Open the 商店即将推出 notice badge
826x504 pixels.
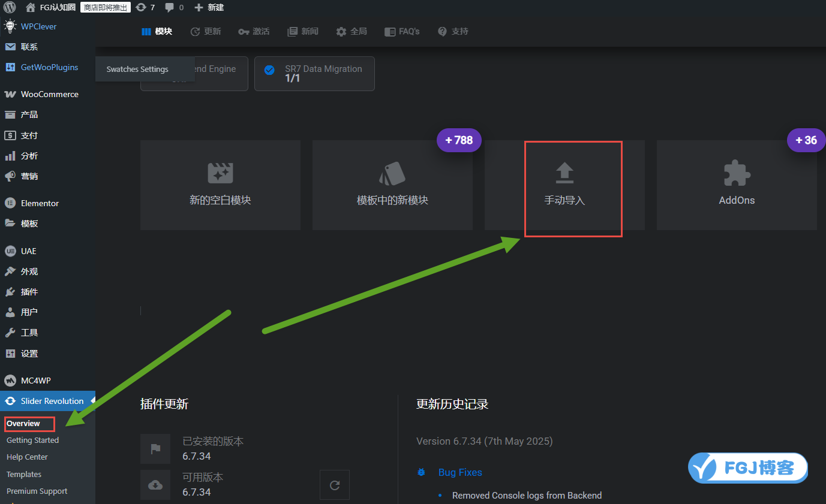tap(106, 7)
